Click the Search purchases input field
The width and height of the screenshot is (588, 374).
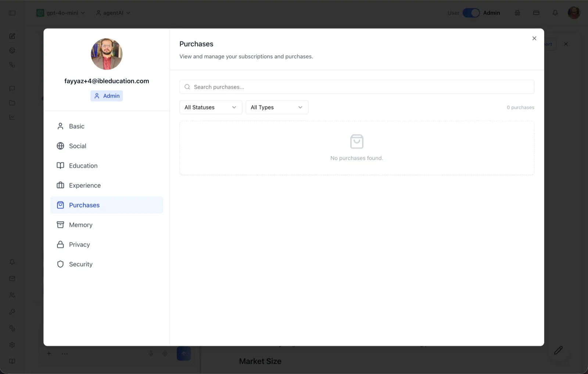(356, 87)
